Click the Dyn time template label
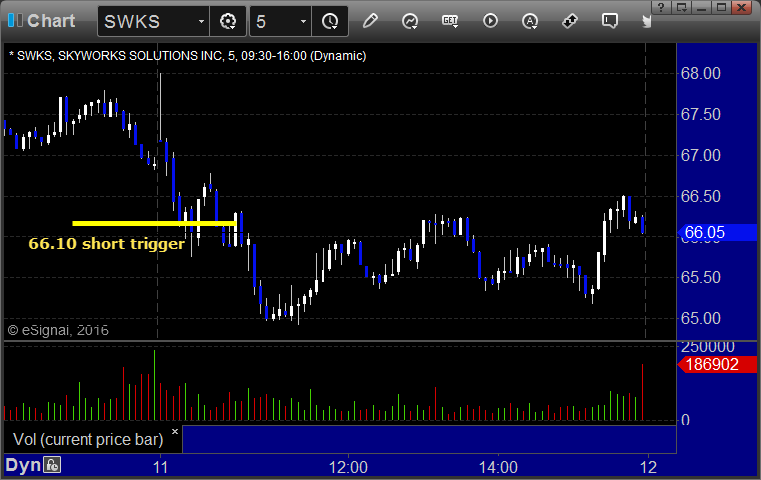 tap(23, 465)
